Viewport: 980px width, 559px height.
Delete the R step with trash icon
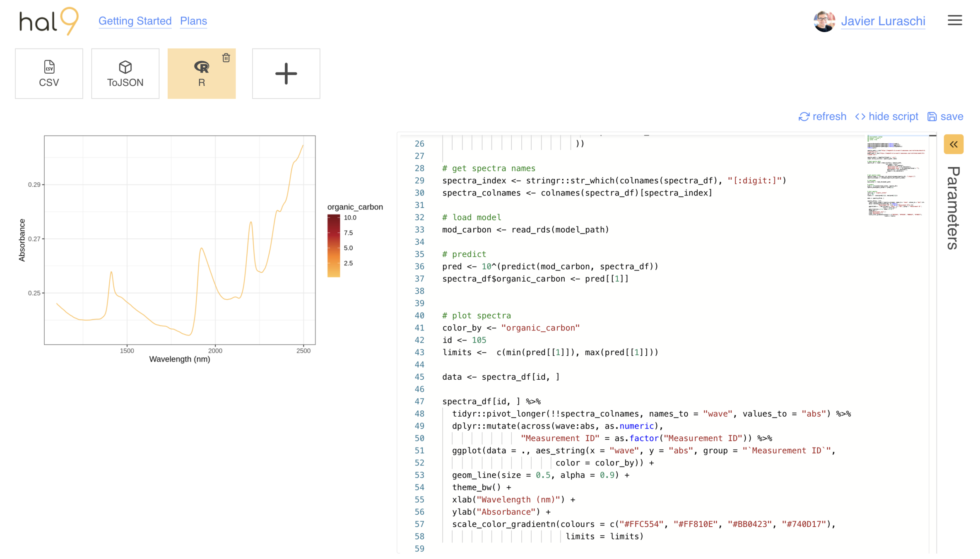click(x=226, y=58)
